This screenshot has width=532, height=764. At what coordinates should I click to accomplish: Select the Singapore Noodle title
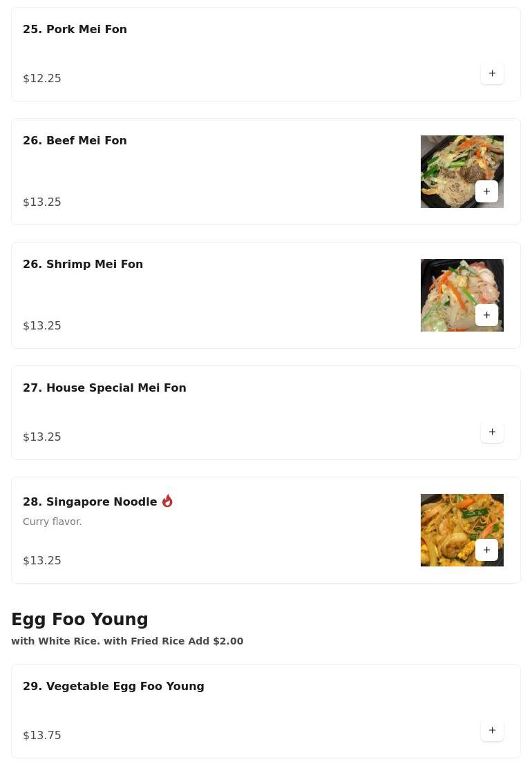(90, 502)
